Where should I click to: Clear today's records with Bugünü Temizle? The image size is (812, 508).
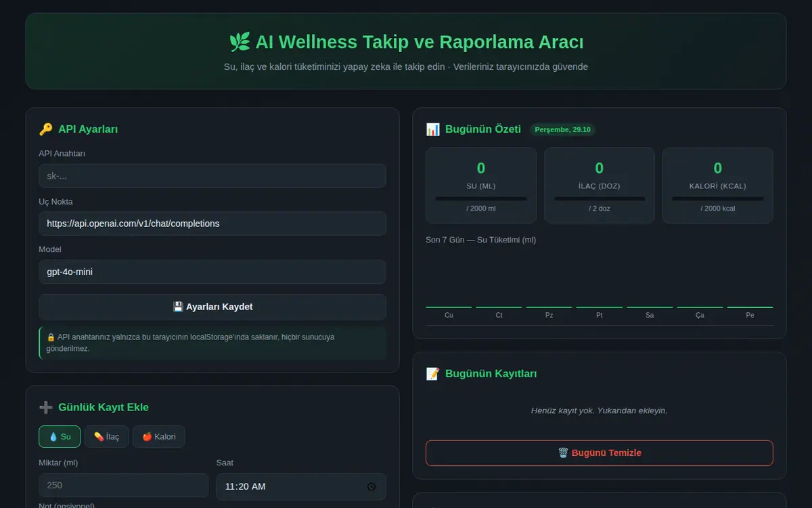(600, 452)
